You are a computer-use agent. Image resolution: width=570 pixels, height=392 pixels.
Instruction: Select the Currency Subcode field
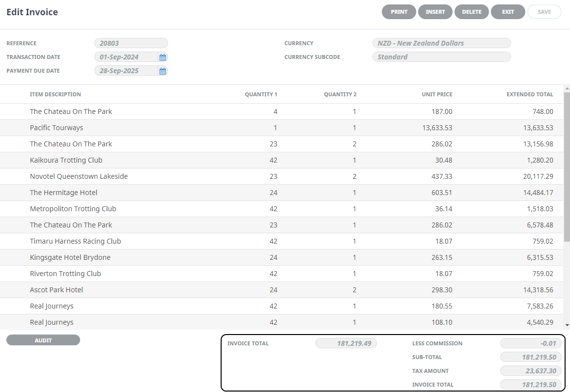pos(441,57)
